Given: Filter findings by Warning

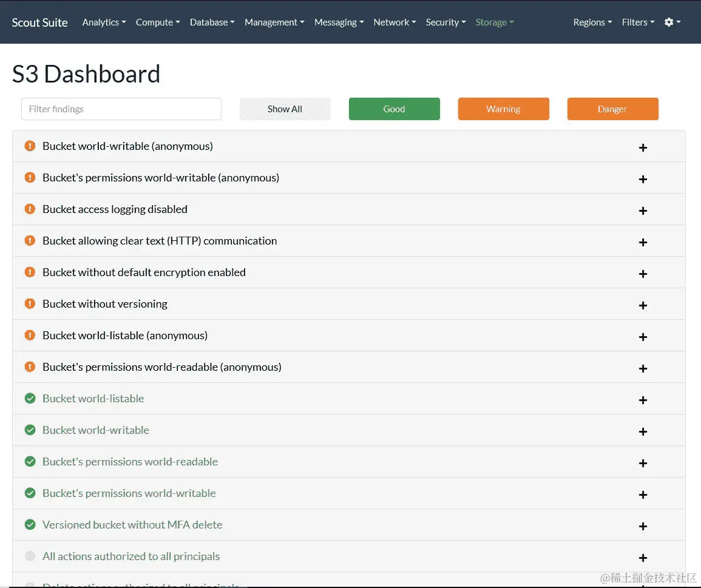Looking at the screenshot, I should [x=503, y=109].
